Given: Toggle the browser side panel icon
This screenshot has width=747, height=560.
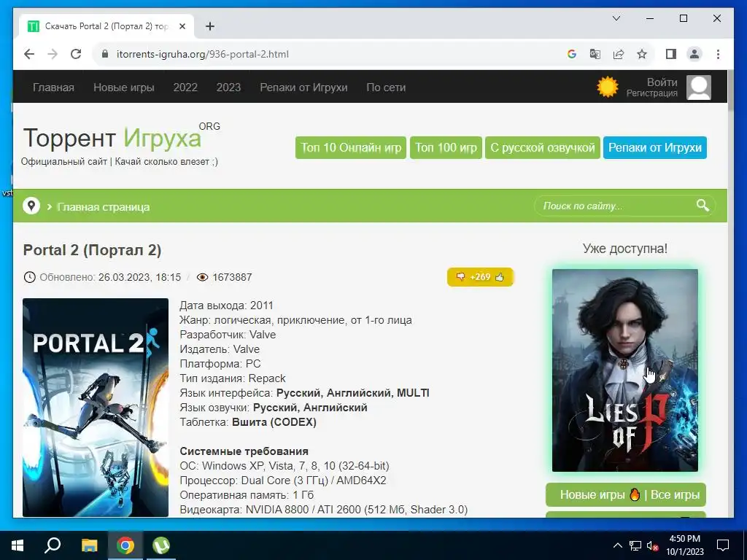Looking at the screenshot, I should [x=671, y=54].
